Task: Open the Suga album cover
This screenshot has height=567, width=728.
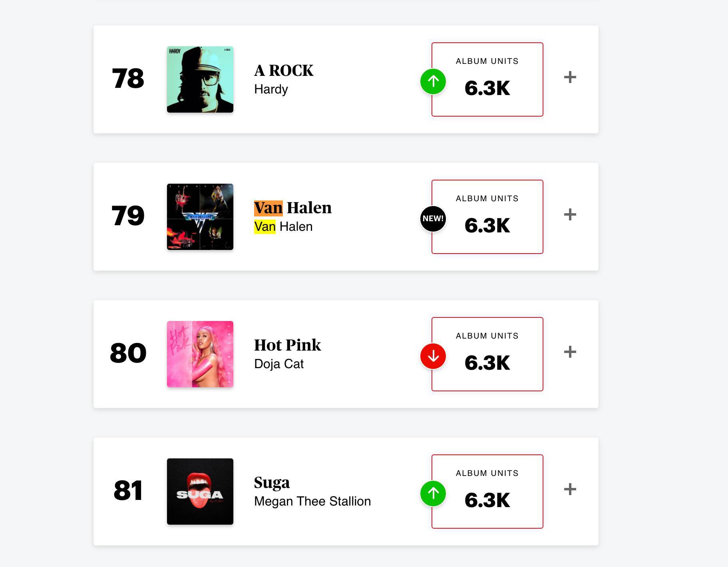Action: tap(200, 492)
